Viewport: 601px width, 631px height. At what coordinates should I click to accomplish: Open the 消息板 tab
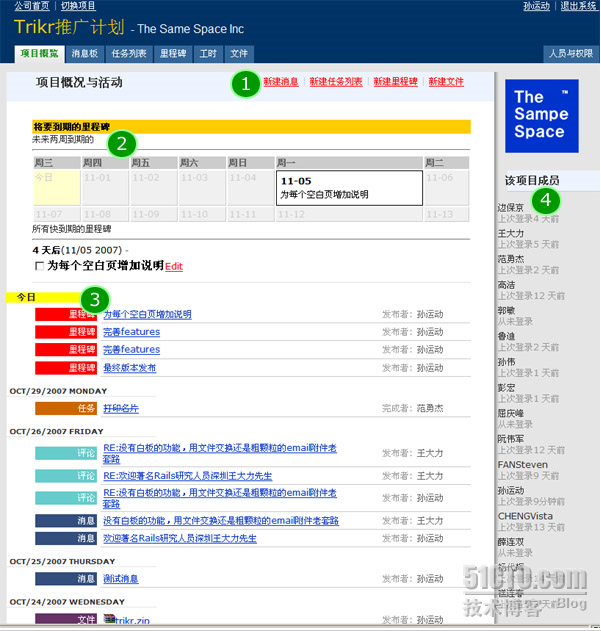click(x=85, y=54)
